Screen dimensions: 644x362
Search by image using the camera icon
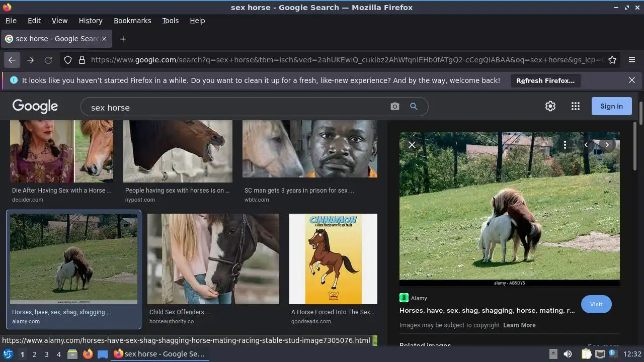(x=395, y=107)
